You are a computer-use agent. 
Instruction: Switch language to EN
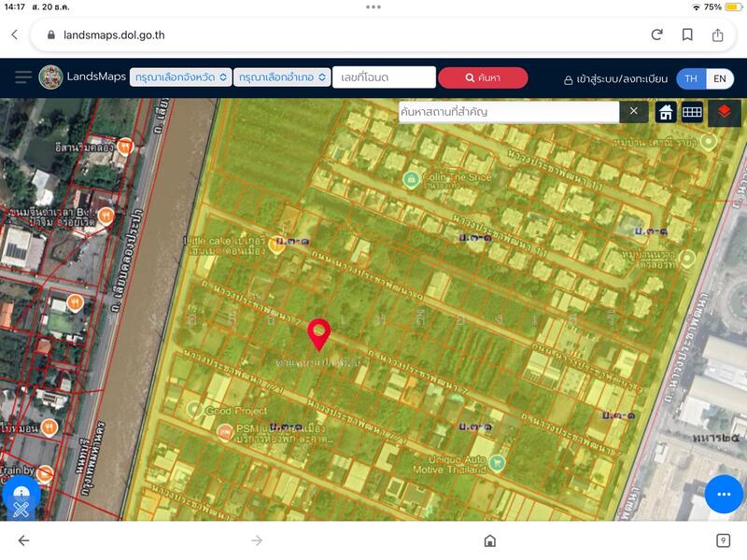719,78
